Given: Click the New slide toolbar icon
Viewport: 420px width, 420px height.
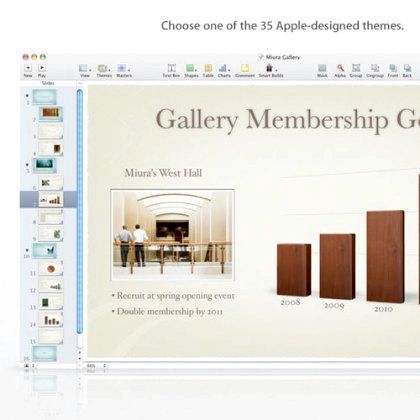Looking at the screenshot, I should tap(28, 68).
